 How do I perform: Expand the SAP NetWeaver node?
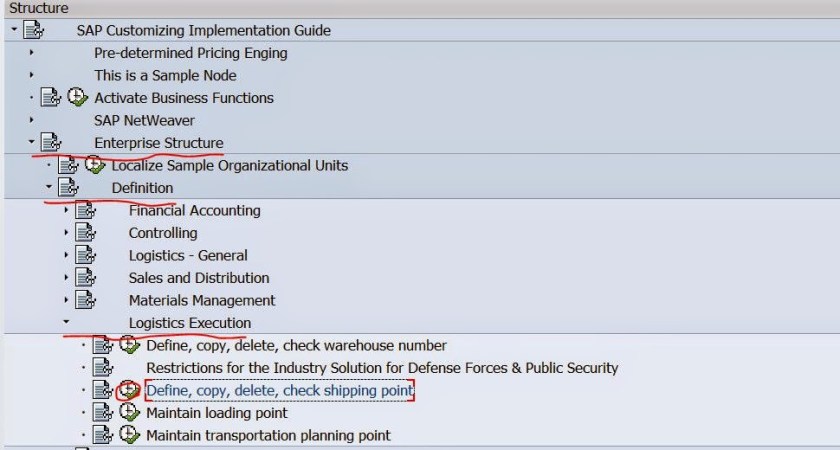pyautogui.click(x=31, y=120)
